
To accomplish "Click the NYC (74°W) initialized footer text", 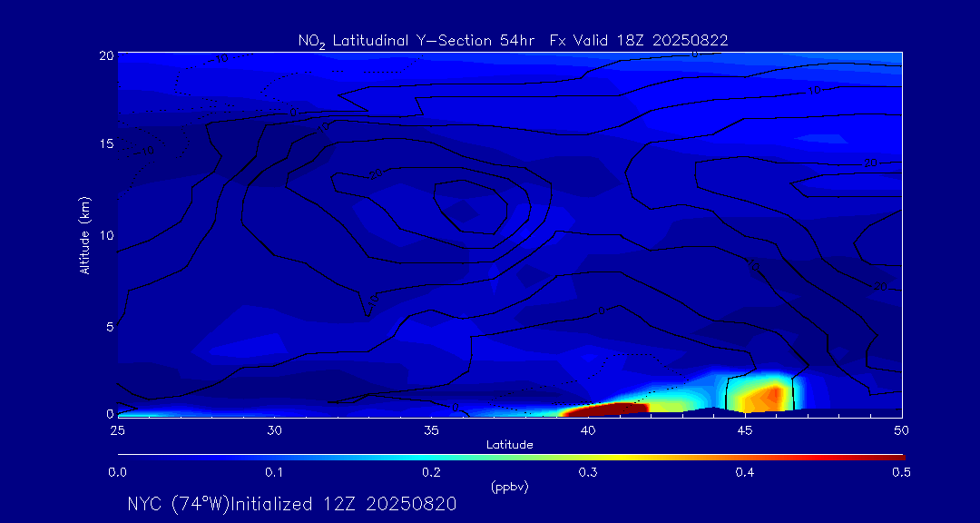I will pos(292,504).
